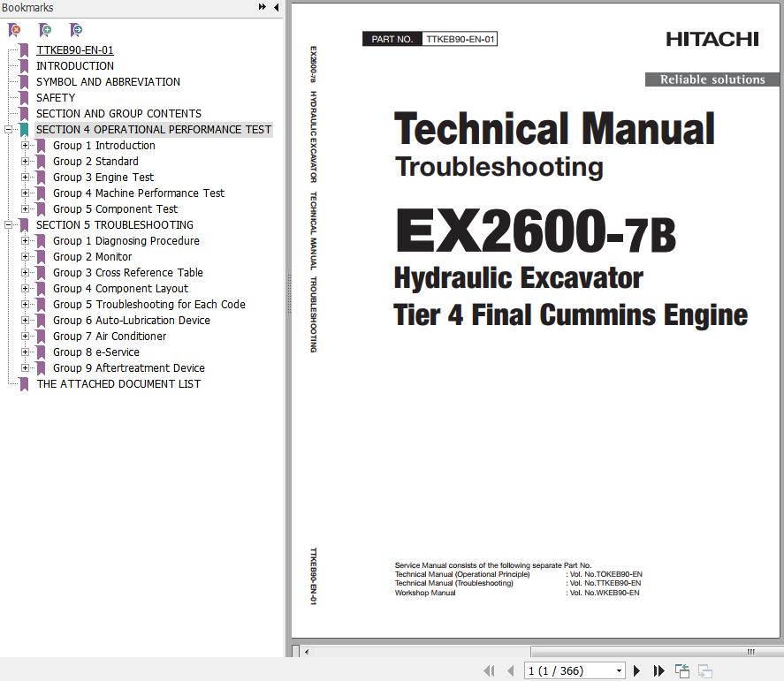Open Group 9 Aftertreatment Device bookmark
784x681 pixels.
pos(129,368)
